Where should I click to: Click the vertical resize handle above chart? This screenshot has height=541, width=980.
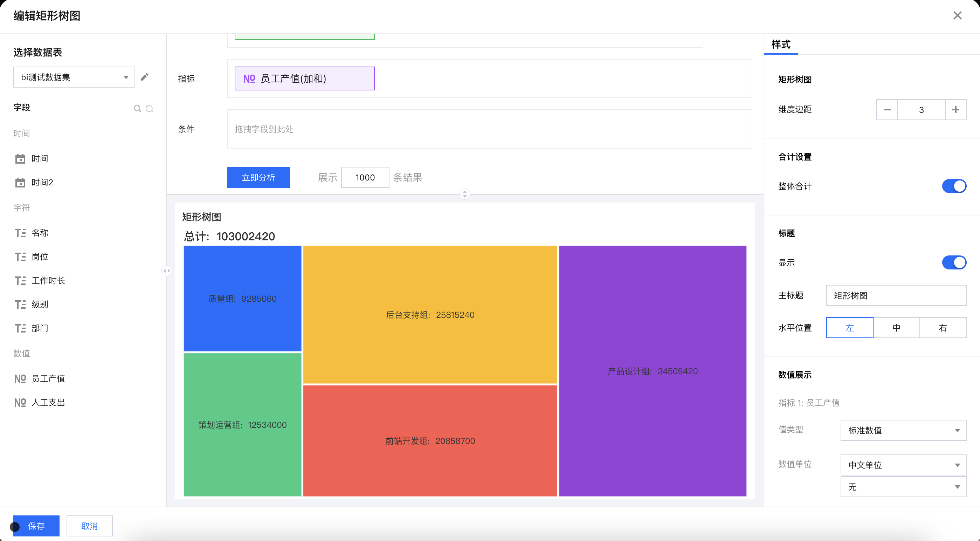point(464,194)
